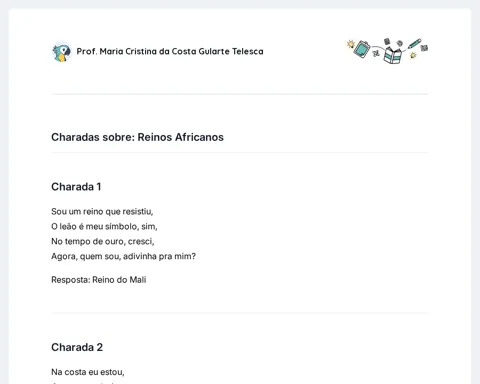
Task: Click the small yellow star below the pencil
Action: 413,55
